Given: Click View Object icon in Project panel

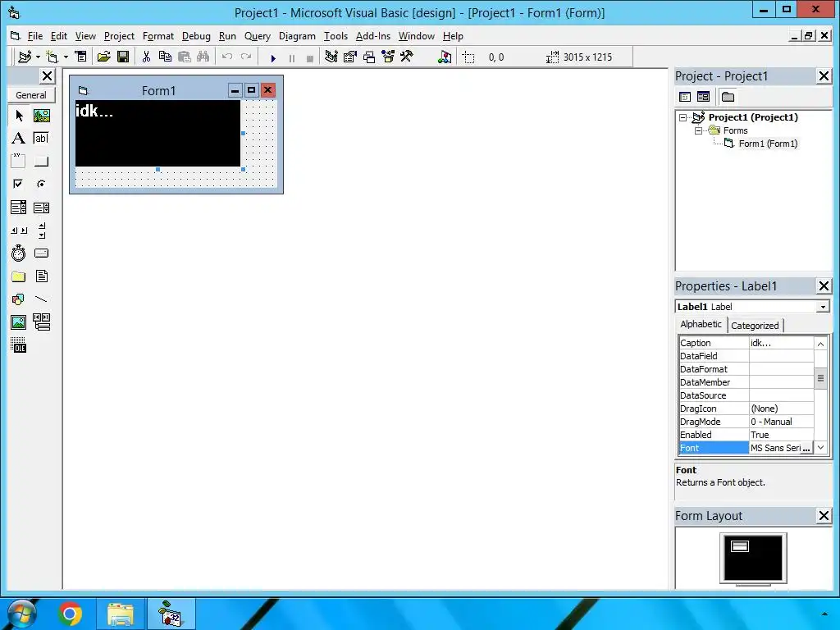Looking at the screenshot, I should pos(703,97).
